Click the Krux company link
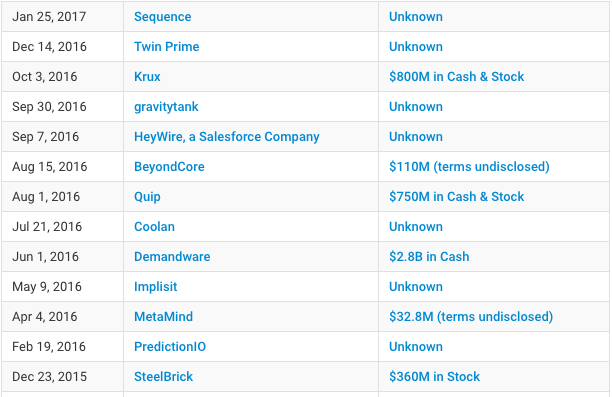612x397 pixels. [147, 77]
